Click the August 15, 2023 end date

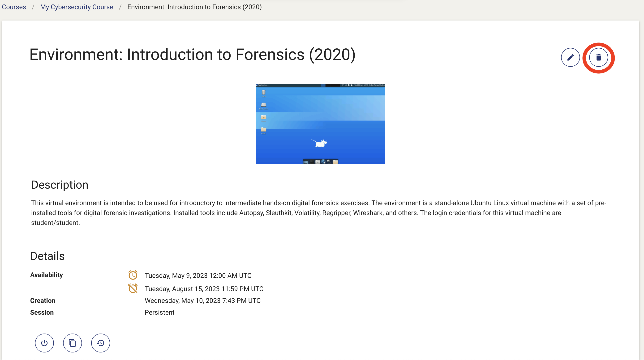pyautogui.click(x=204, y=288)
